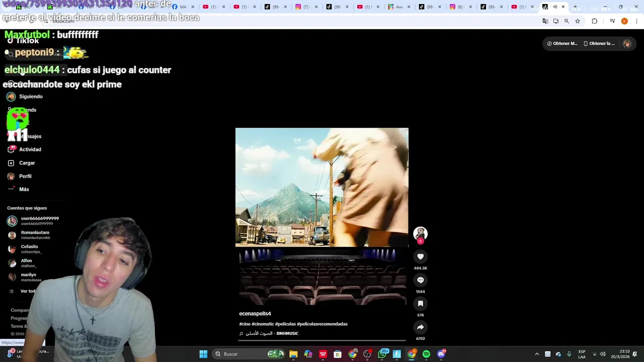Screen dimensions: 644x362
Task: Open the profile avatar in top right of TikTok
Action: click(x=626, y=44)
